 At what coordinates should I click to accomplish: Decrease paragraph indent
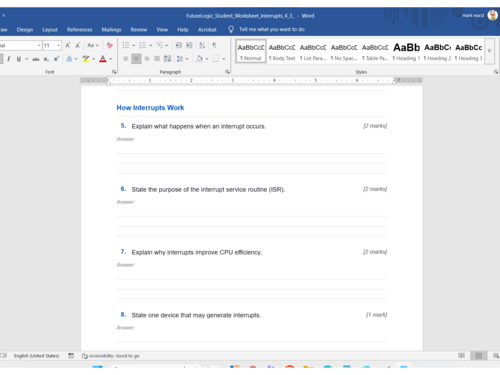click(x=179, y=45)
